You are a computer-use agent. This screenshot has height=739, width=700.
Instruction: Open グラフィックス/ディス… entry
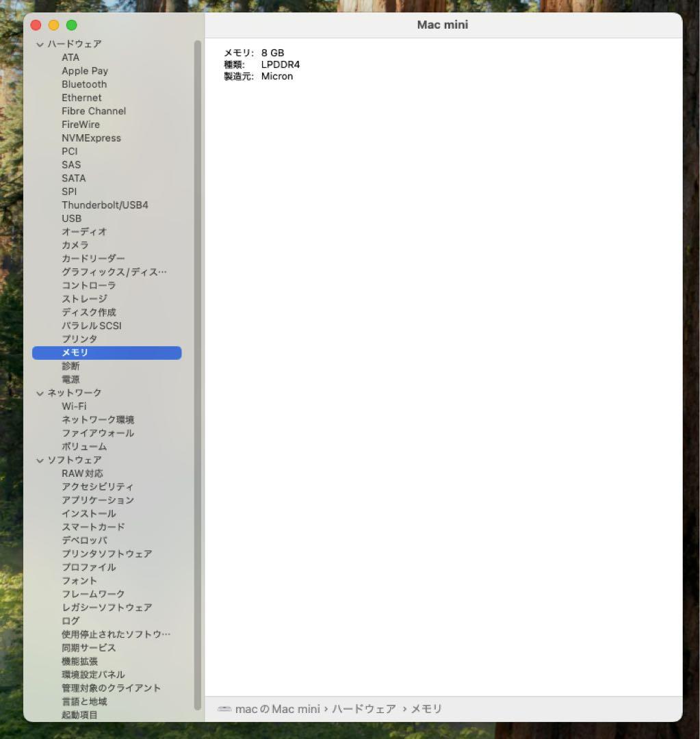pyautogui.click(x=114, y=272)
